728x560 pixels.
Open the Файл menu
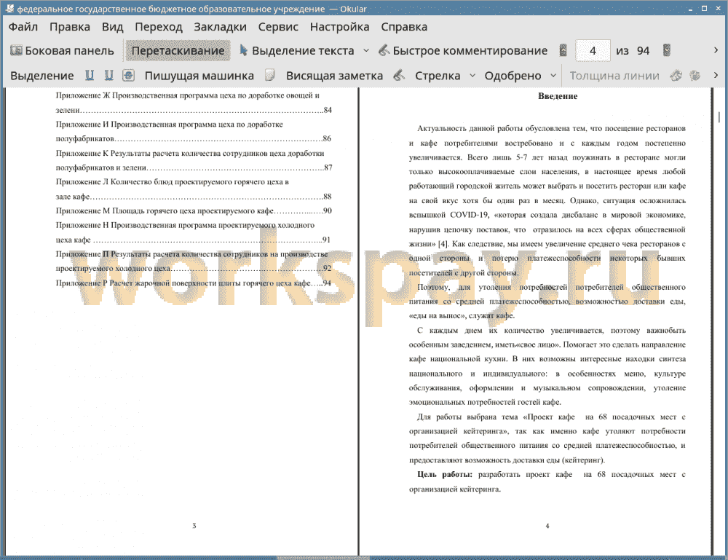23,27
